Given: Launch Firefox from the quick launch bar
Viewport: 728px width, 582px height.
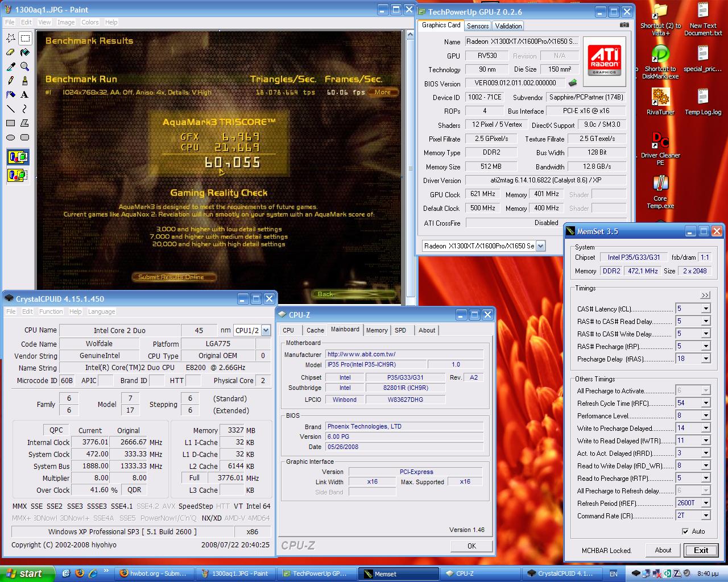Looking at the screenshot, I should (79, 573).
